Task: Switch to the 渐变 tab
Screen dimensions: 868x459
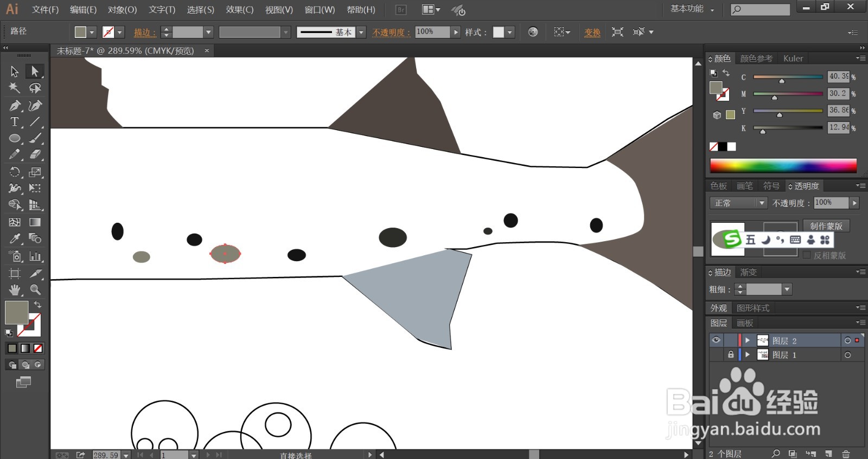Action: 748,272
